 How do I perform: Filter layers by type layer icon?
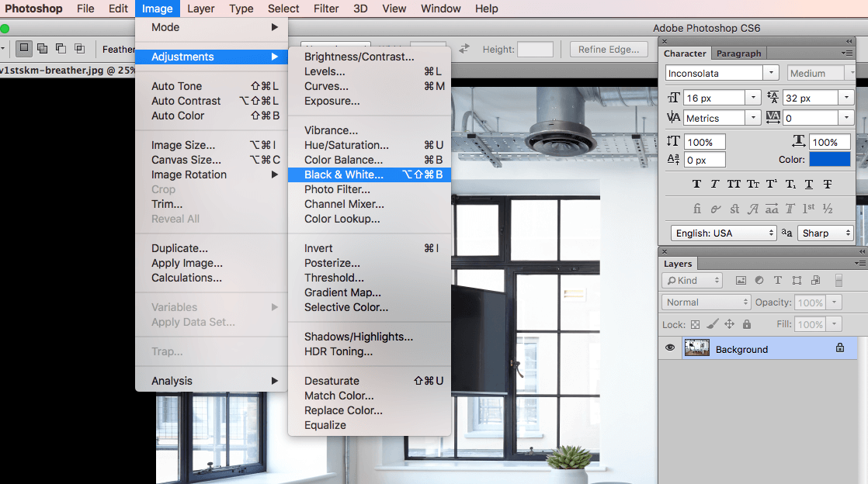(x=778, y=281)
